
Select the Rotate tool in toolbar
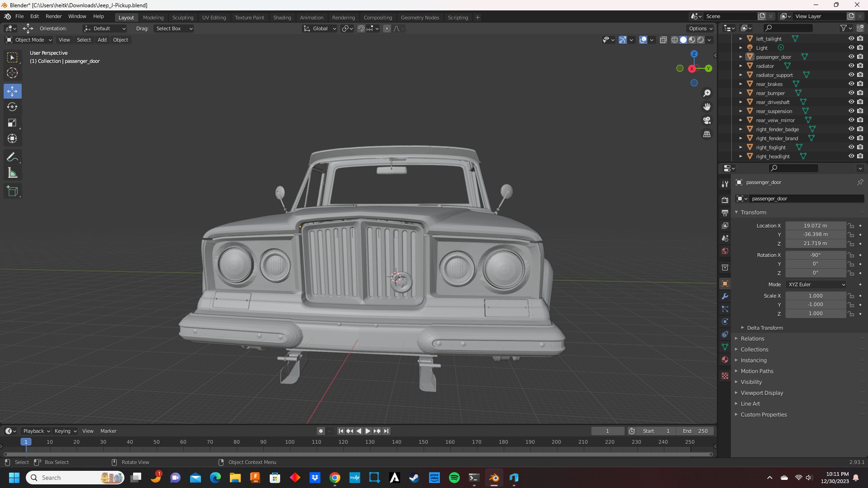12,107
